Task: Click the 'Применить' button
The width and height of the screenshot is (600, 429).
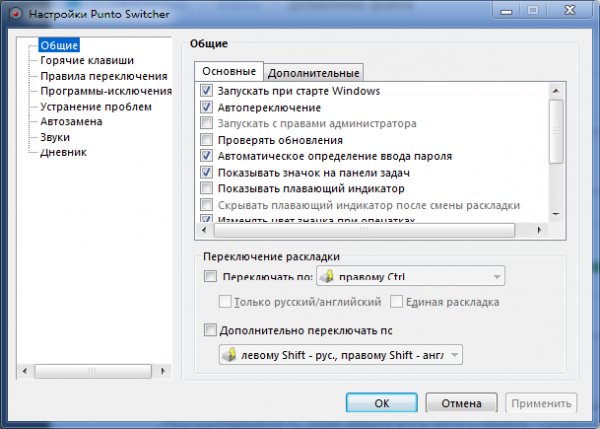Action: [x=541, y=403]
